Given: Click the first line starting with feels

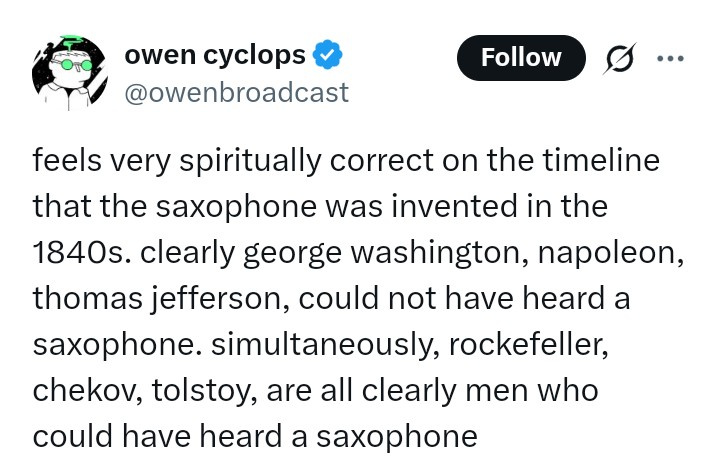Looking at the screenshot, I should pyautogui.click(x=346, y=161).
